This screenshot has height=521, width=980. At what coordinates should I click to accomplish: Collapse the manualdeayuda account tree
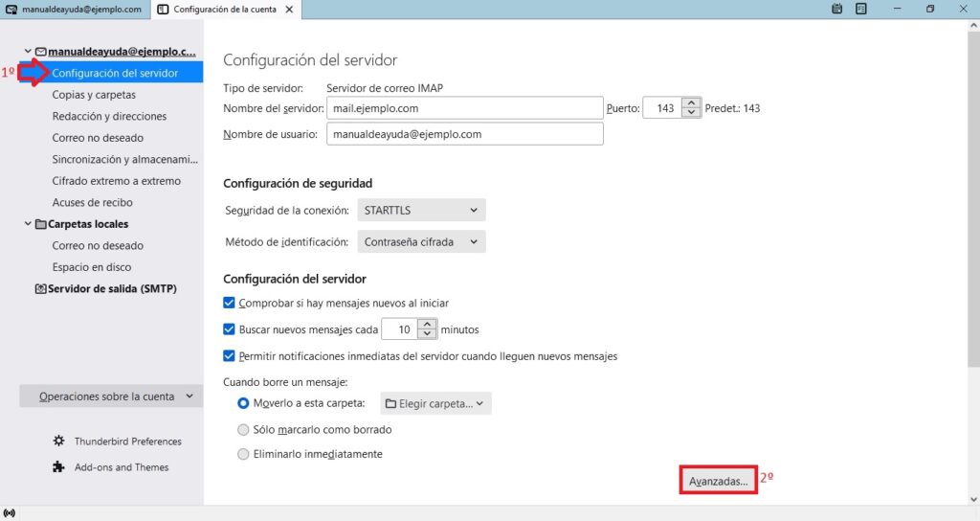tap(28, 52)
